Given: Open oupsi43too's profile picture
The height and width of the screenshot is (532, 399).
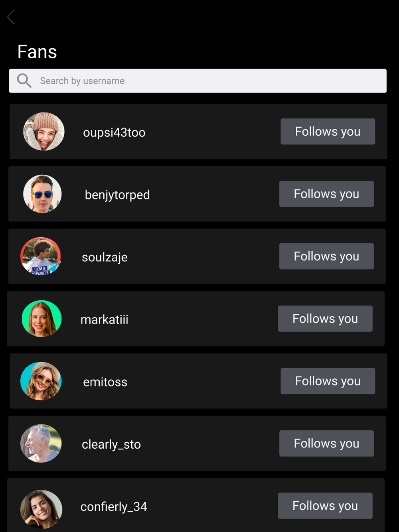Looking at the screenshot, I should [44, 132].
